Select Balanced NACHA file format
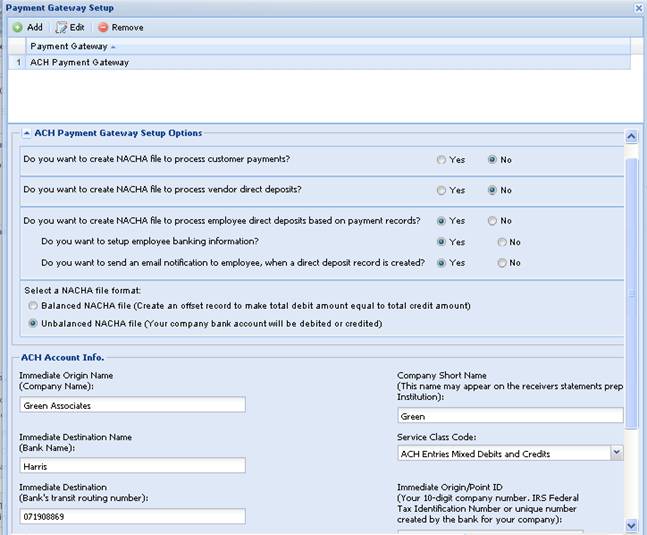The height and width of the screenshot is (535, 647). coord(34,305)
